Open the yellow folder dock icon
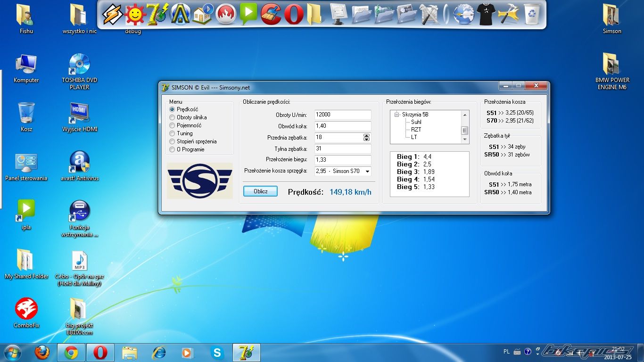The height and width of the screenshot is (362, 644). point(314,14)
